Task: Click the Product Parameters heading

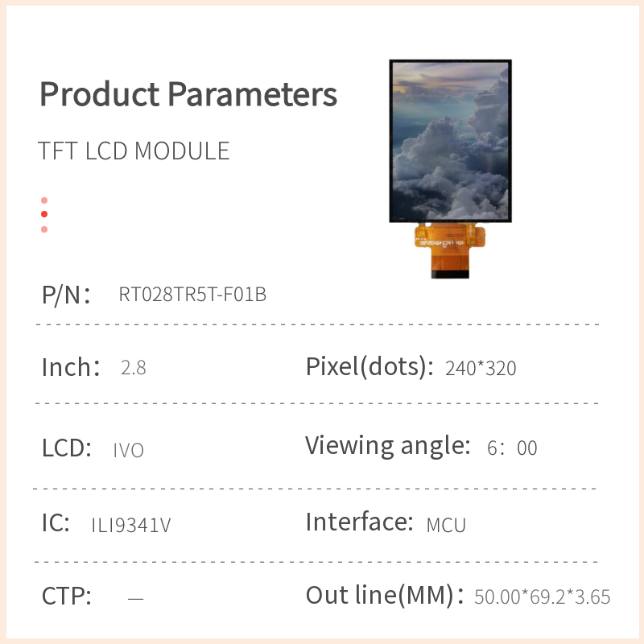Action: (188, 95)
